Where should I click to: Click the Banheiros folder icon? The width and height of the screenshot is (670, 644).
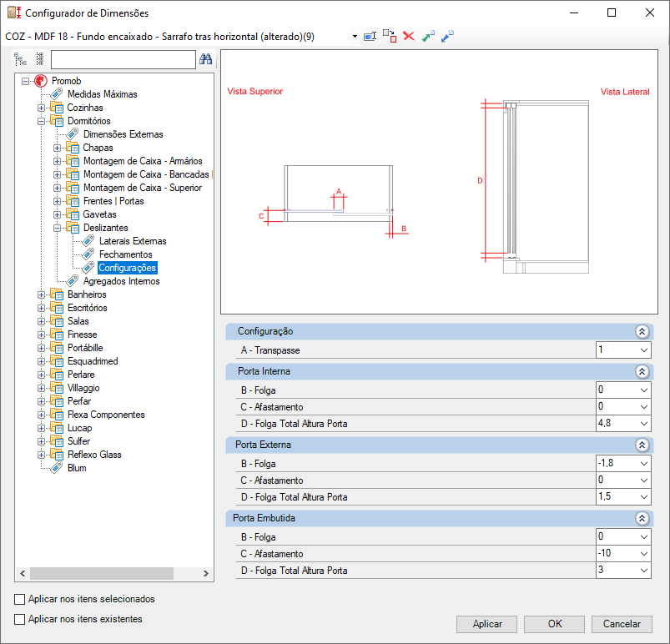(57, 294)
